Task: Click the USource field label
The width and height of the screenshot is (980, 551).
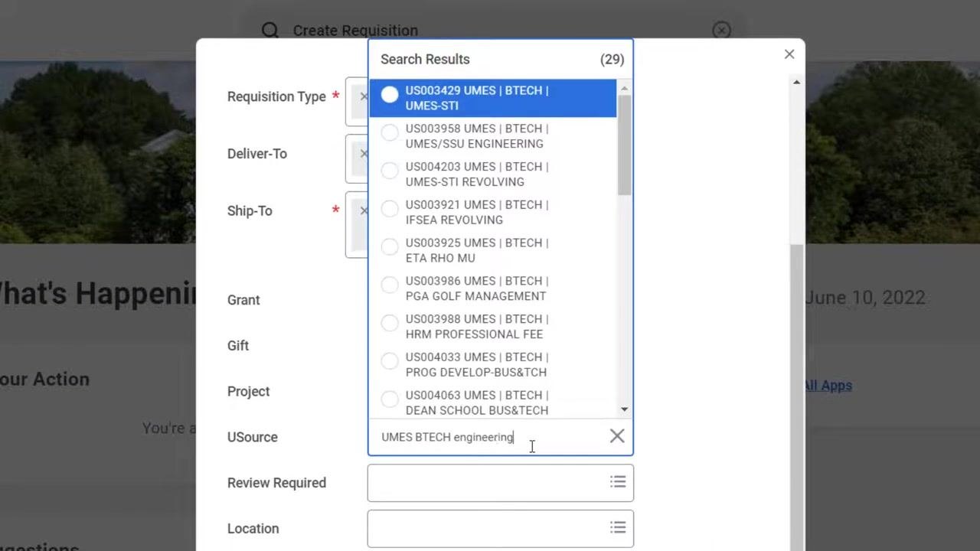Action: (x=253, y=437)
